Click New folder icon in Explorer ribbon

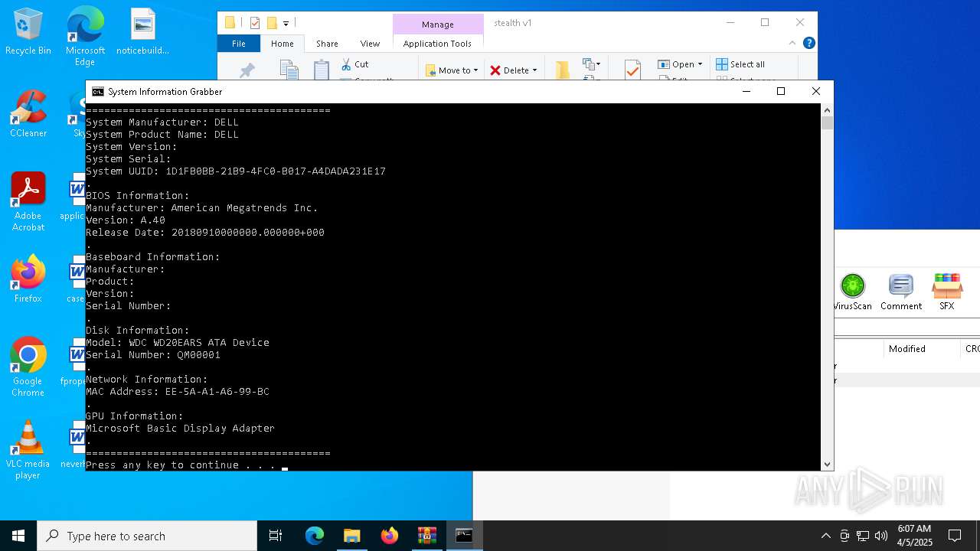[563, 70]
